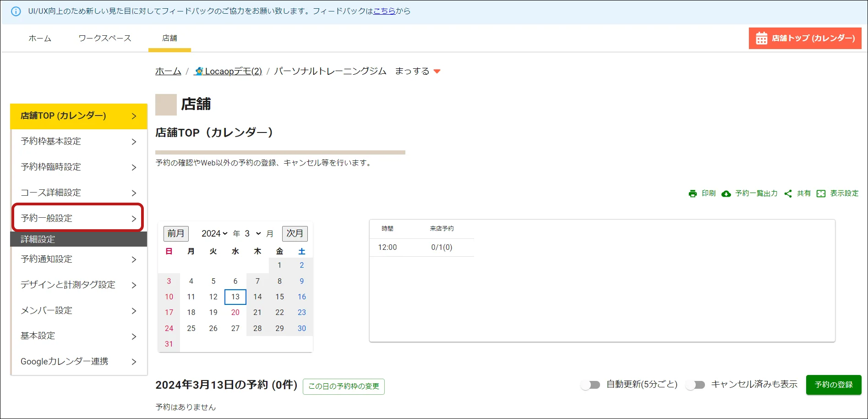This screenshot has width=868, height=419.
Task: Select March 16 in the calendar
Action: 302,297
